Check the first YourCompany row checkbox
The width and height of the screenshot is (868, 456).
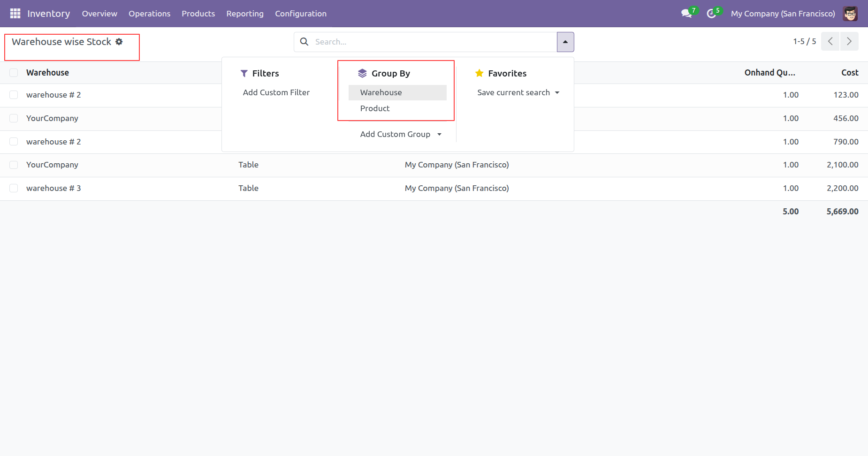[x=14, y=118]
